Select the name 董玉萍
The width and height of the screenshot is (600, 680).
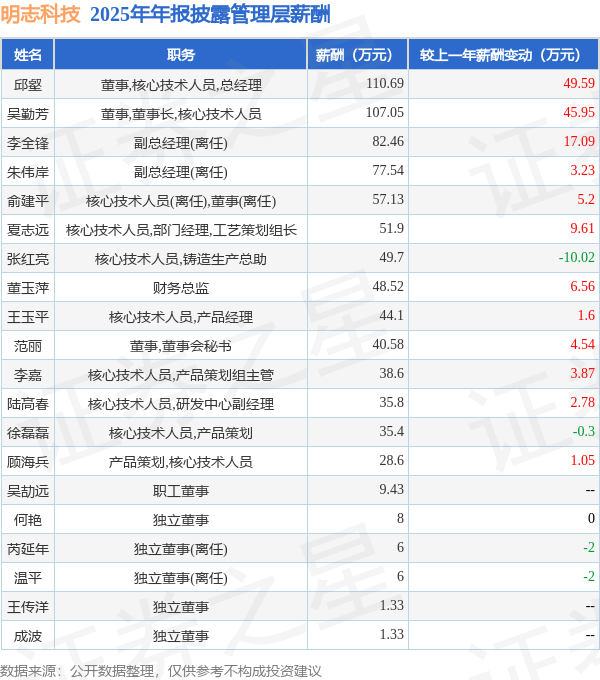point(28,288)
